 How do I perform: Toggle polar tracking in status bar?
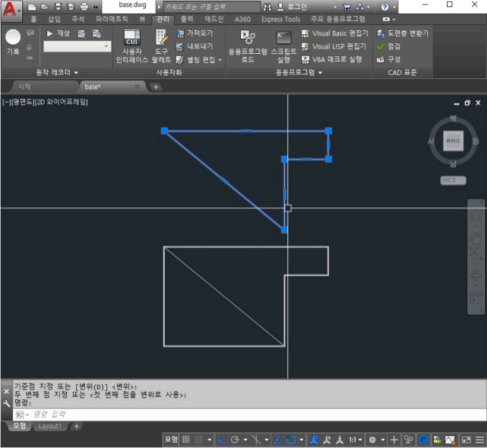[235, 439]
